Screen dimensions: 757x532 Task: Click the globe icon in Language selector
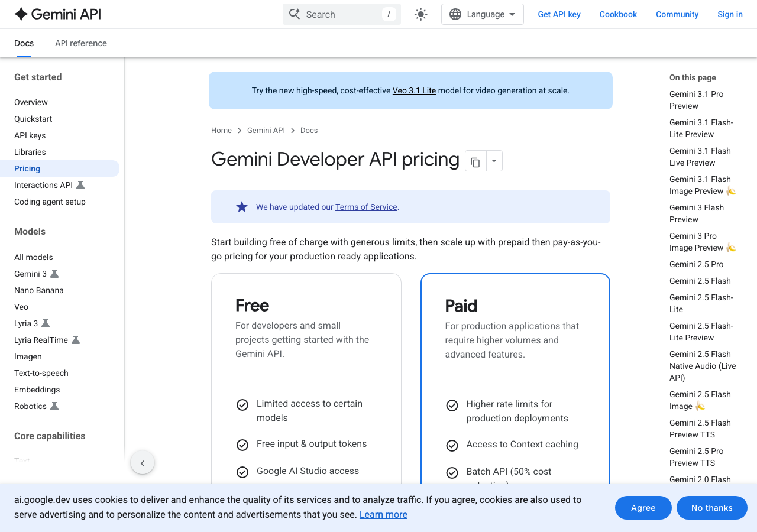pos(455,14)
